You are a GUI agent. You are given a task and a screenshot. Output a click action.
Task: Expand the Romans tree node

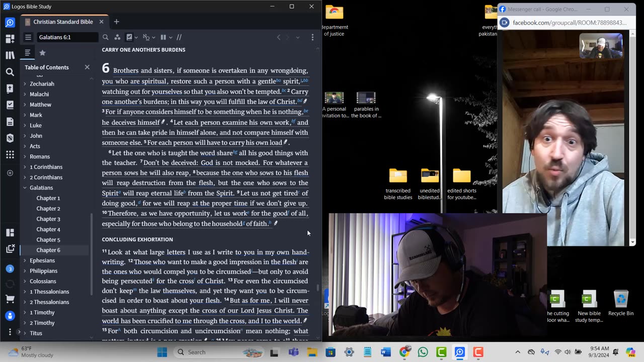click(x=25, y=156)
